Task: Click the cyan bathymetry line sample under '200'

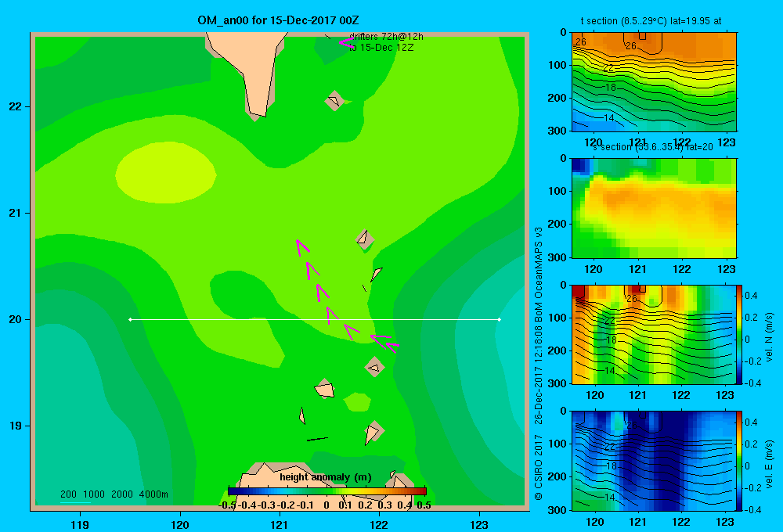Action: point(75,502)
